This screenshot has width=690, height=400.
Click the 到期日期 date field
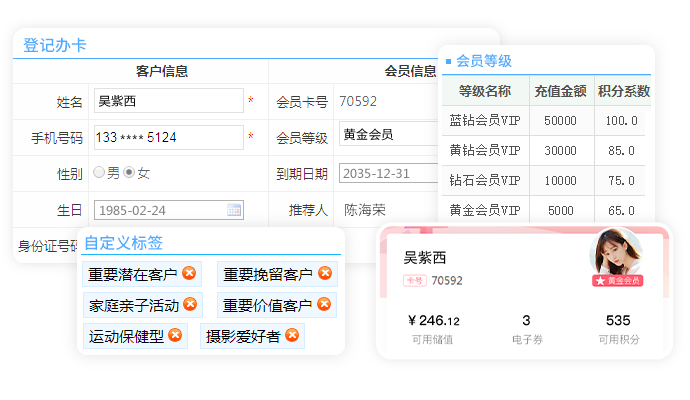click(388, 173)
